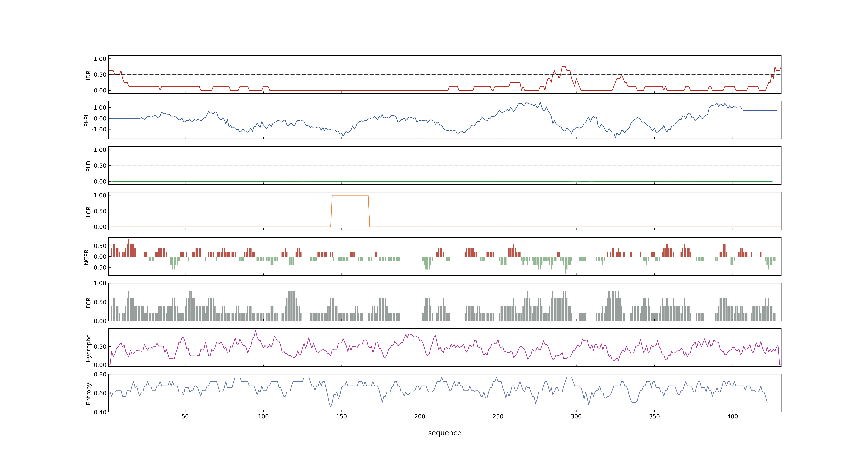
Task: Click the LCR axis label
Action: pos(88,211)
